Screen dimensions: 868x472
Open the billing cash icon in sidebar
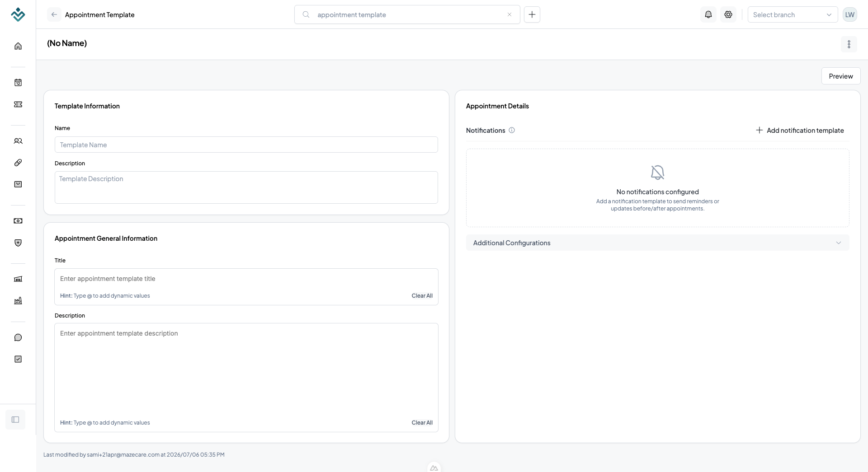pyautogui.click(x=18, y=221)
